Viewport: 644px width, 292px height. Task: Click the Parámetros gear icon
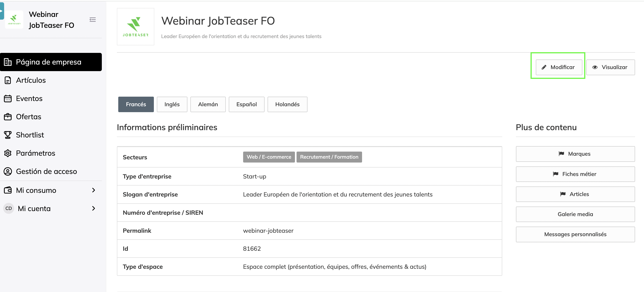[x=8, y=153]
